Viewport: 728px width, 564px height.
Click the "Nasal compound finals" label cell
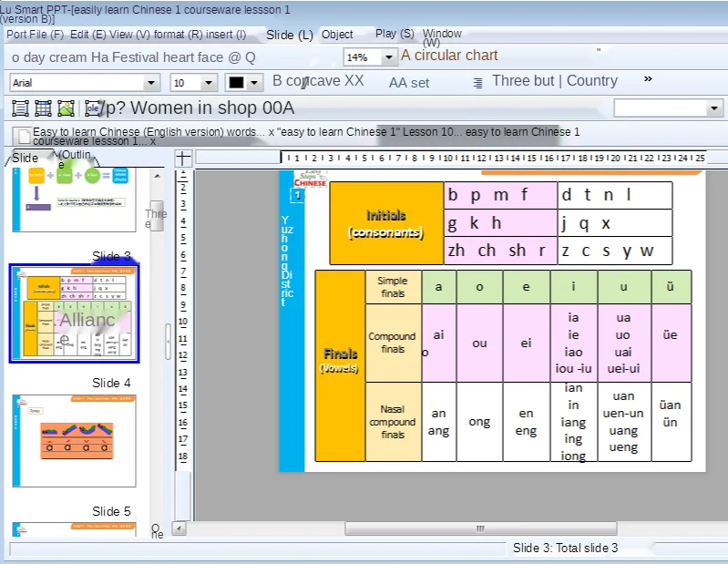pos(394,422)
